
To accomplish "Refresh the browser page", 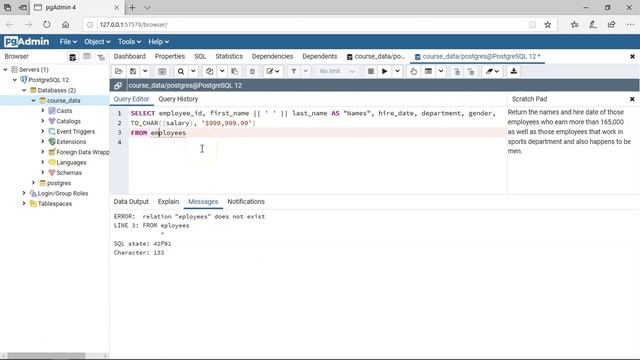I will 47,25.
